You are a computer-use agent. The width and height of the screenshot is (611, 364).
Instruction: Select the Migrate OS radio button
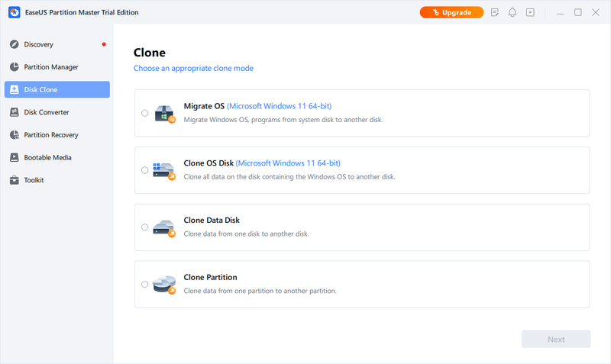click(x=144, y=113)
